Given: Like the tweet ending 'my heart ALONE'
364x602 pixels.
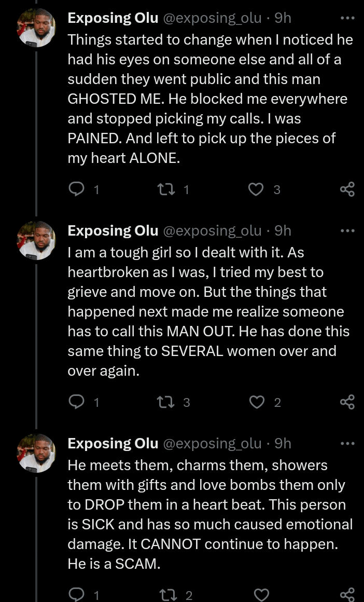Looking at the screenshot, I should [256, 189].
